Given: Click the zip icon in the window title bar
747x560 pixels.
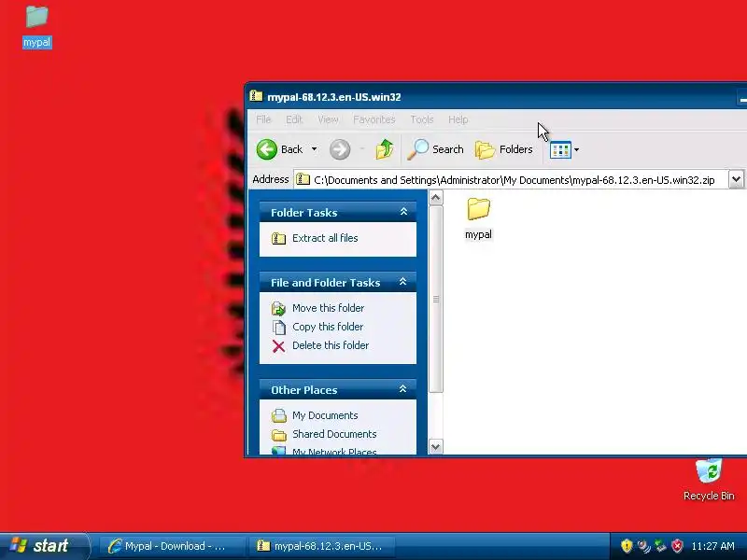Looking at the screenshot, I should [256, 96].
